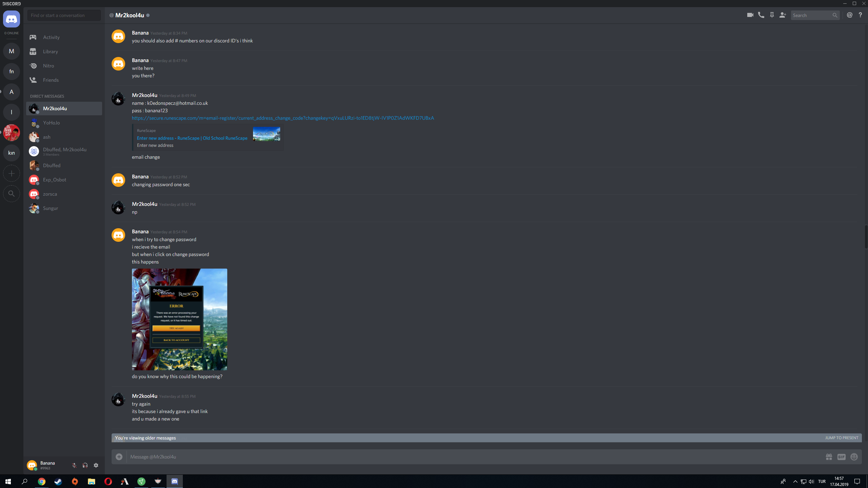
Task: Open the RuneScape error screenshot image
Action: tap(179, 319)
